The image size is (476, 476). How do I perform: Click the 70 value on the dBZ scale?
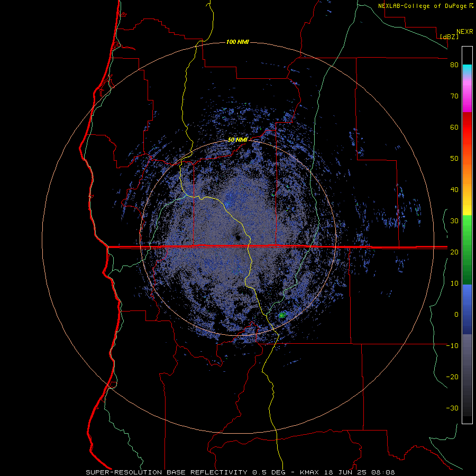point(454,96)
